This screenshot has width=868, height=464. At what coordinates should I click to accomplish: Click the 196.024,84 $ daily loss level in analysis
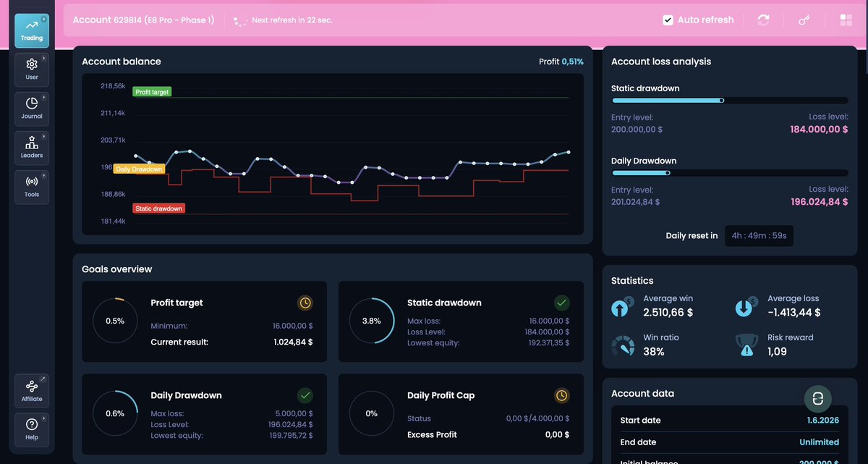click(x=820, y=202)
